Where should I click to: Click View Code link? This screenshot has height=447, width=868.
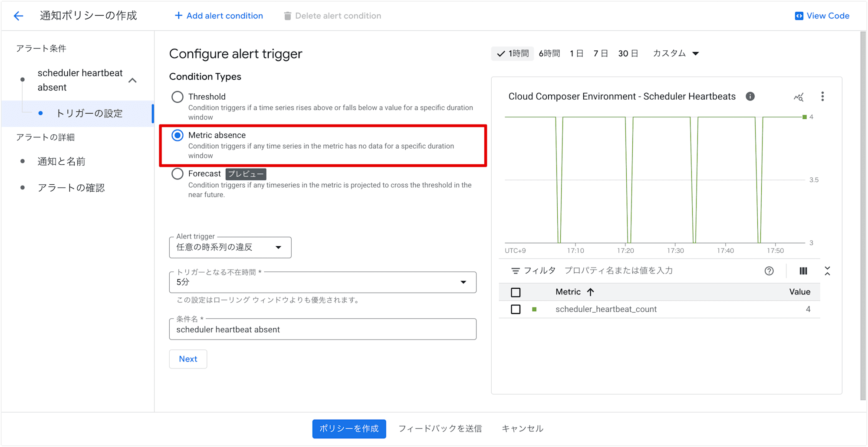(x=822, y=16)
